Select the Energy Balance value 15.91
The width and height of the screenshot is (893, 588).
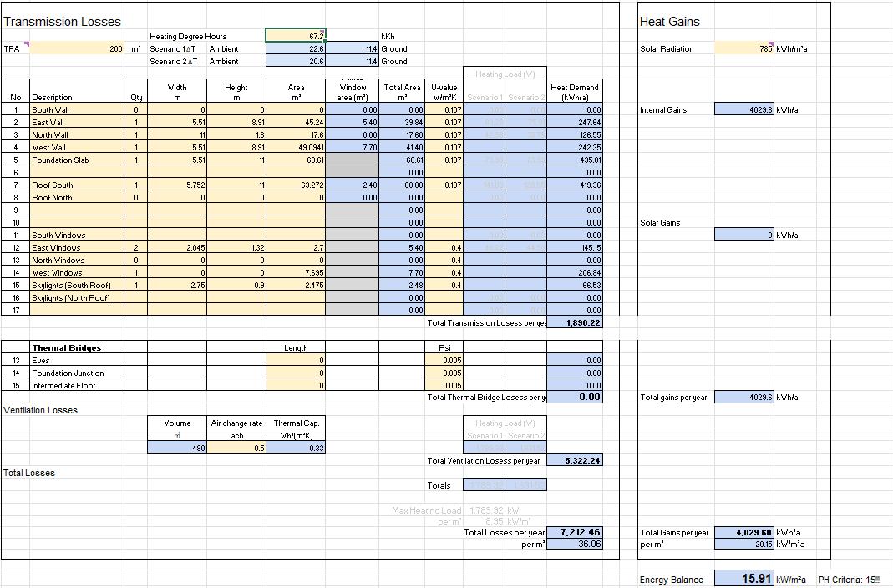pyautogui.click(x=744, y=578)
